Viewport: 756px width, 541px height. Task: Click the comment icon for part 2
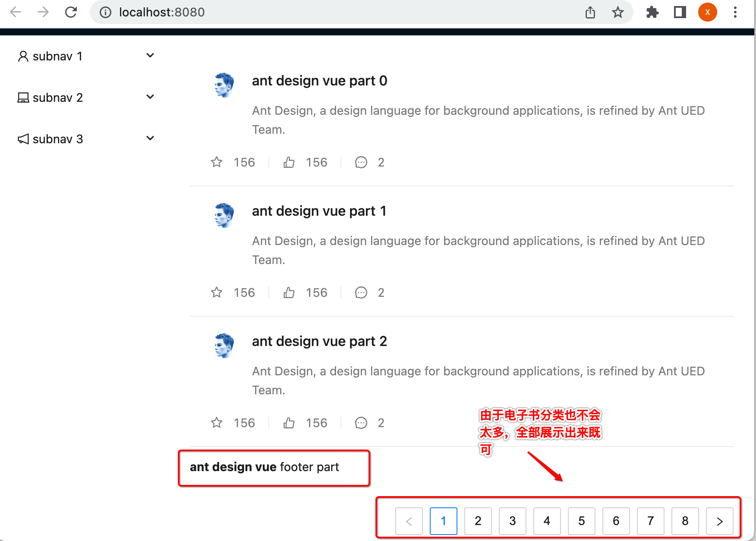(x=361, y=423)
